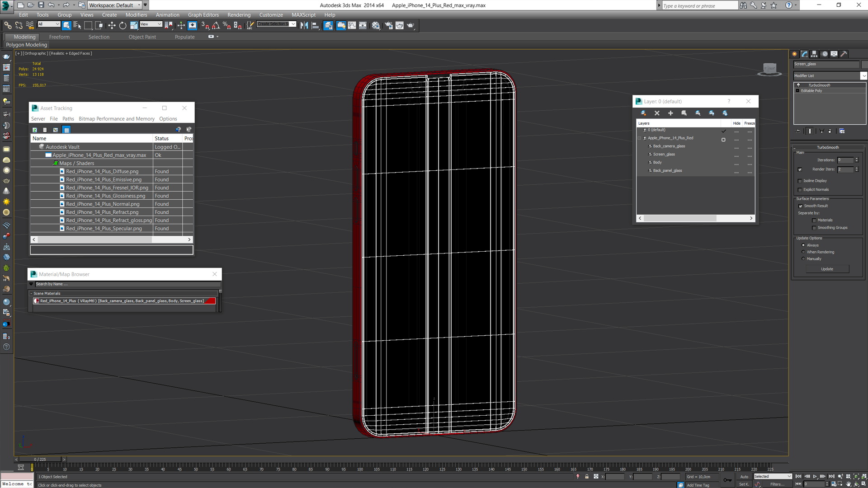Click the Auto key button

744,476
